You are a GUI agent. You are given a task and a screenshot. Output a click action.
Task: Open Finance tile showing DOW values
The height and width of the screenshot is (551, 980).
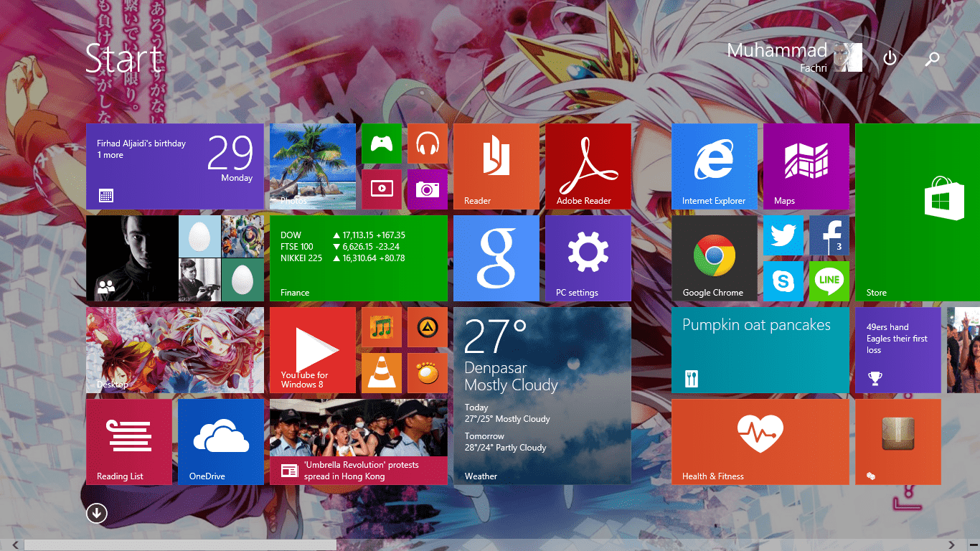(x=358, y=258)
